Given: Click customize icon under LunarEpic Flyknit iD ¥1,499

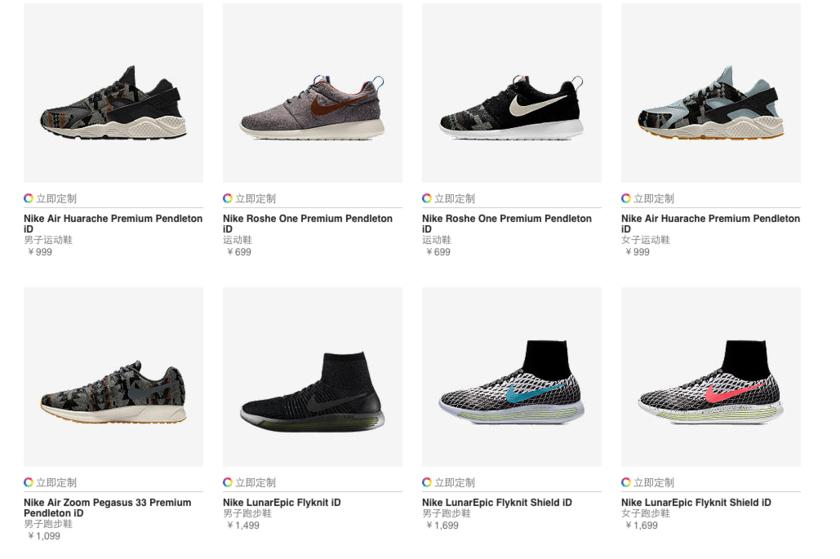Looking at the screenshot, I should pos(228,482).
